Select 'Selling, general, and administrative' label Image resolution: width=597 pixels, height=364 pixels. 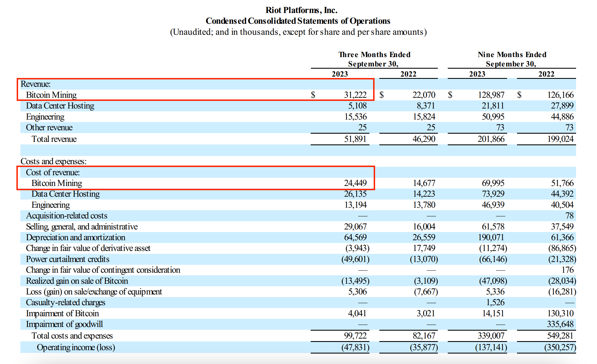click(82, 227)
